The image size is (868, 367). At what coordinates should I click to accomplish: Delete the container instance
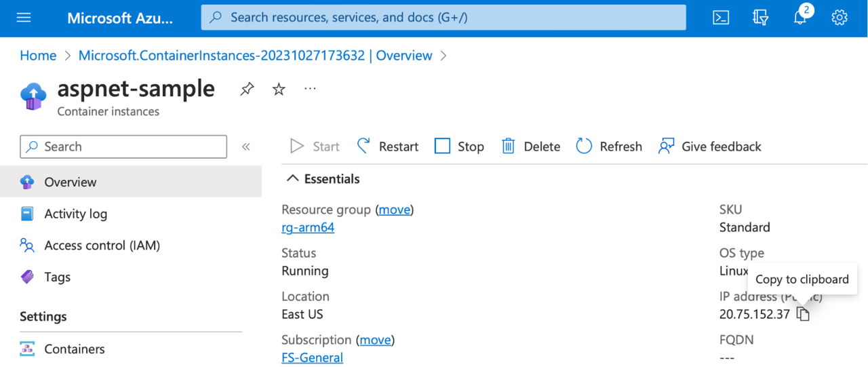[x=530, y=147]
